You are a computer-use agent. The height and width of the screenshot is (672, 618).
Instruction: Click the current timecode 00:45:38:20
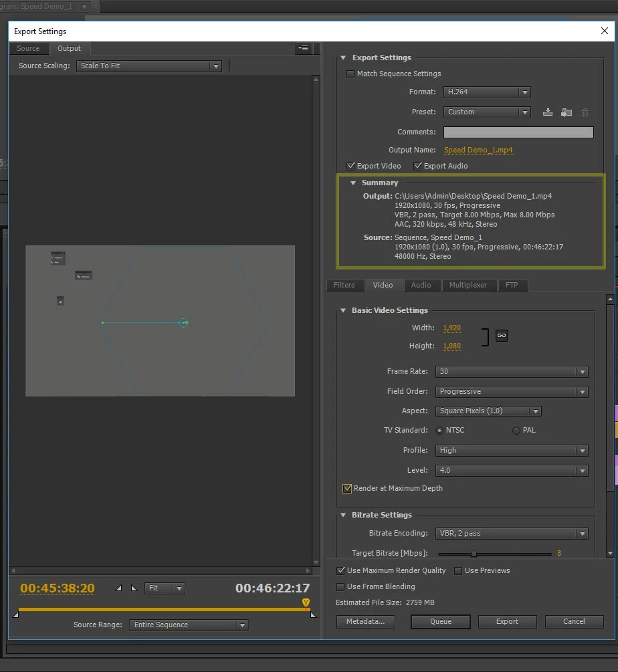pos(58,588)
